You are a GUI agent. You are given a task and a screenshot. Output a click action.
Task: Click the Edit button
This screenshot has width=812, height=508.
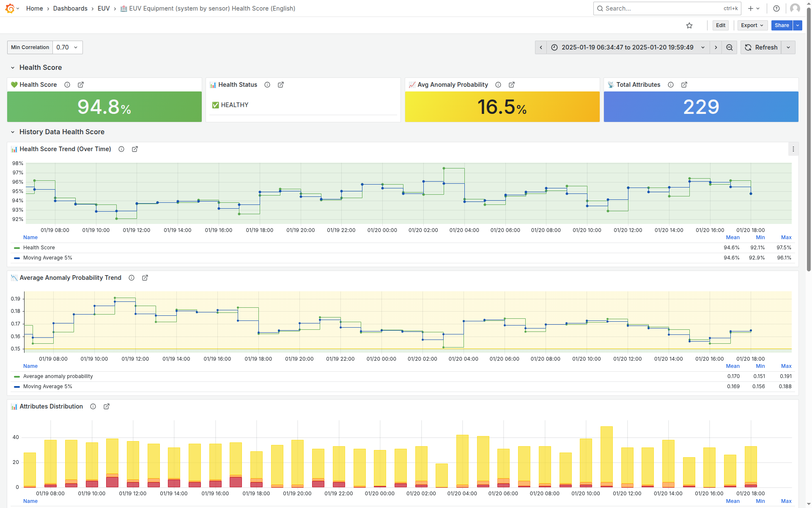click(x=720, y=25)
